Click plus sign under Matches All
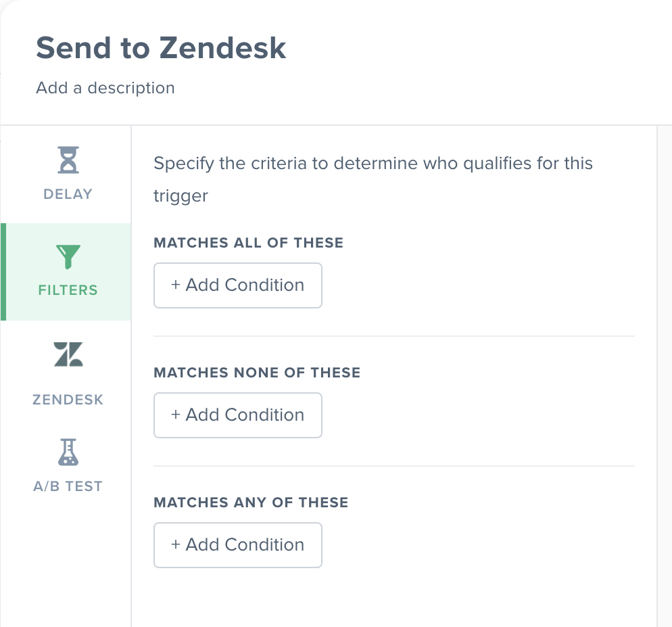672x627 pixels. tap(175, 285)
